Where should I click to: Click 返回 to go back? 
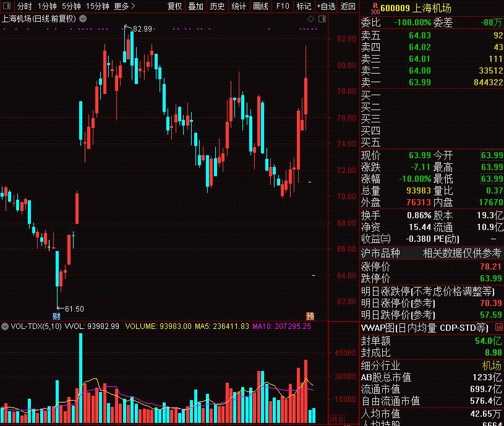[x=348, y=6]
